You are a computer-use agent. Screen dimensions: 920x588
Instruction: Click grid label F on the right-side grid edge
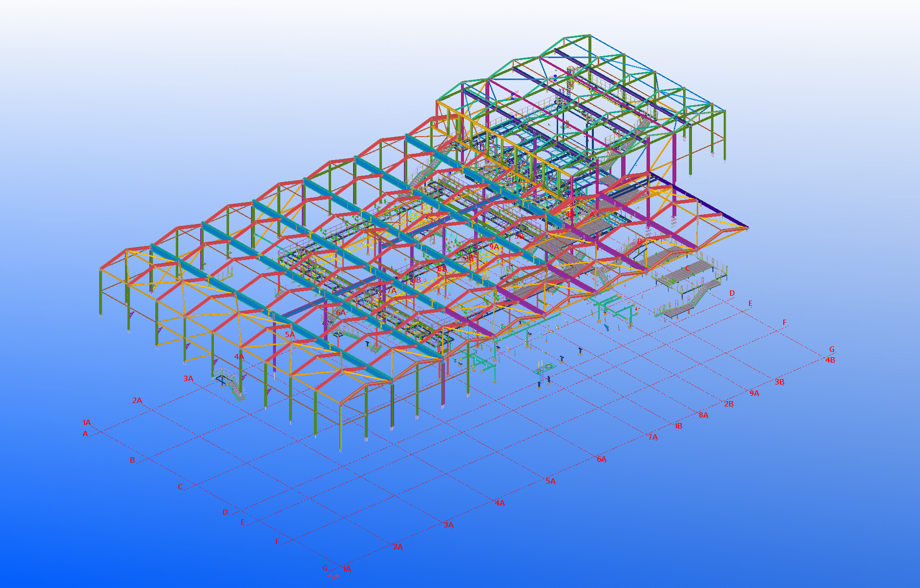(785, 323)
